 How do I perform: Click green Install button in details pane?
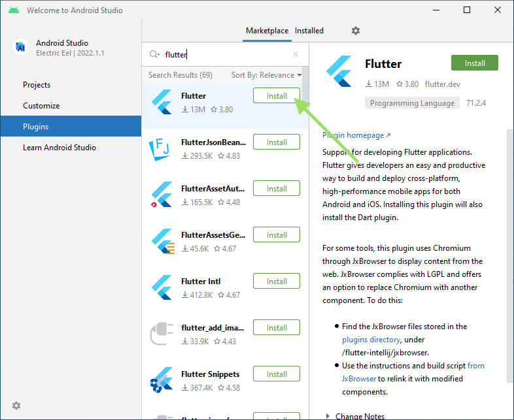click(x=474, y=63)
